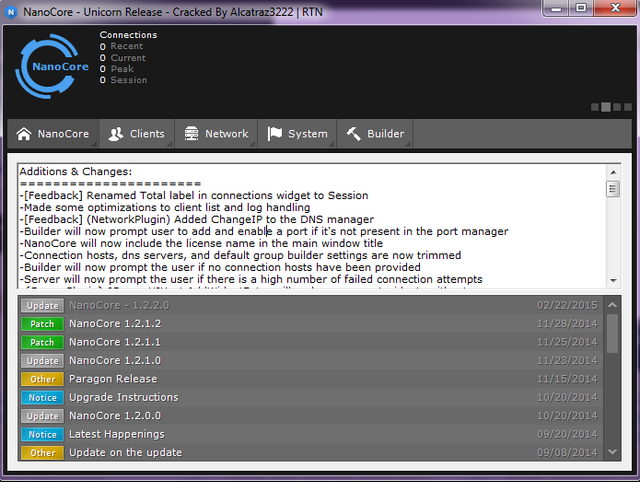The image size is (640, 482).
Task: Open the Network tab
Action: pyautogui.click(x=216, y=134)
